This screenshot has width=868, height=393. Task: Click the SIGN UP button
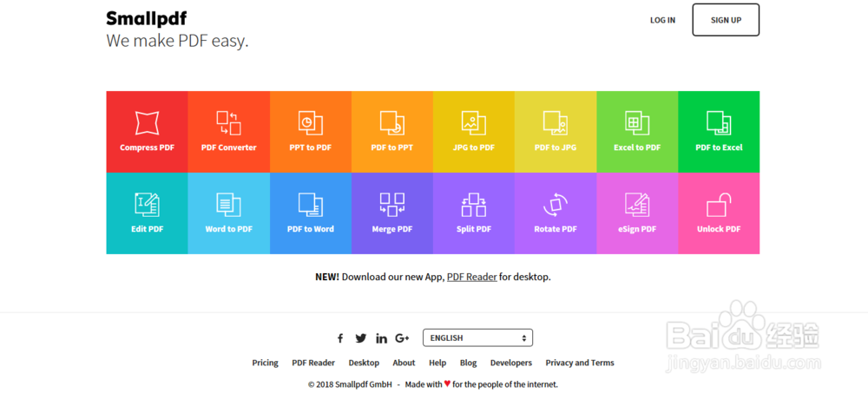coord(726,20)
